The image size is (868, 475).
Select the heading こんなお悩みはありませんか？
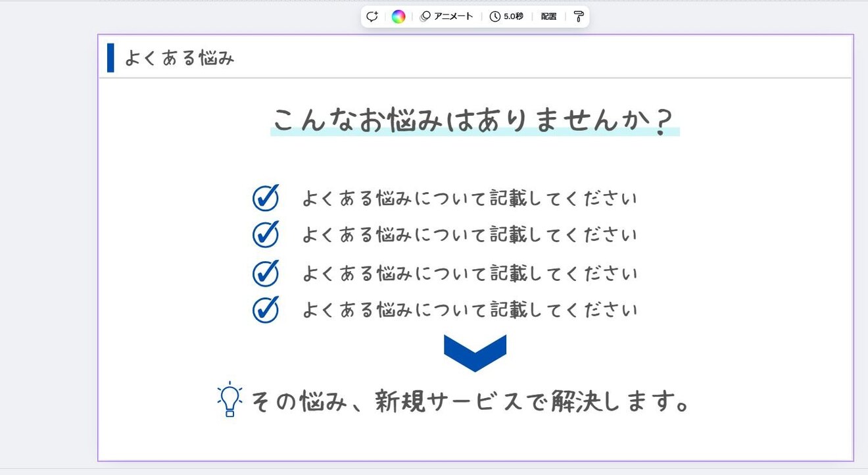(475, 121)
